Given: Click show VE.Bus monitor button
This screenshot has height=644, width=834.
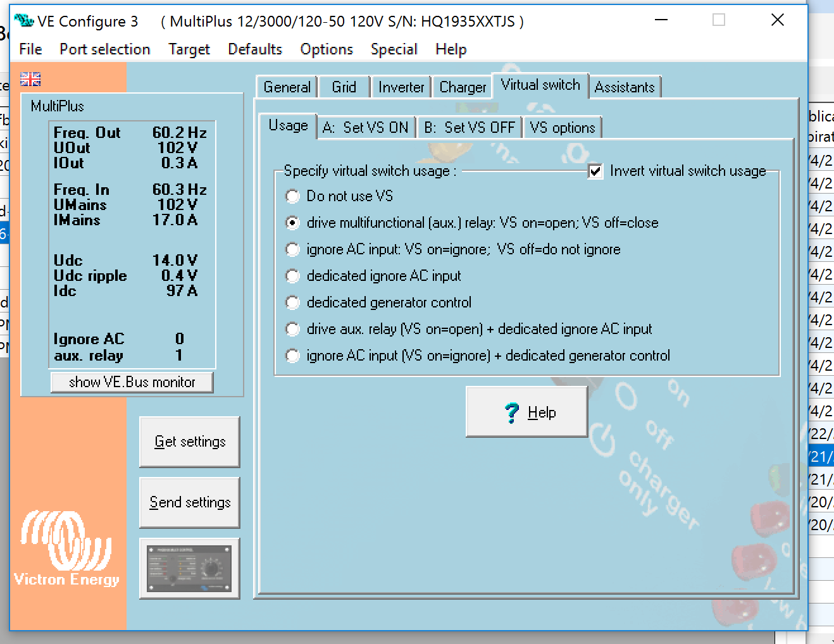Looking at the screenshot, I should [x=132, y=382].
